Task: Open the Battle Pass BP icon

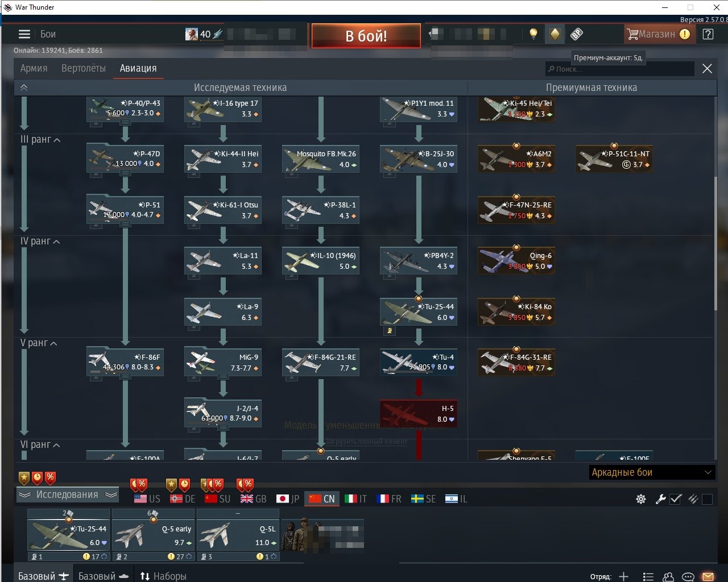Action: (576, 34)
